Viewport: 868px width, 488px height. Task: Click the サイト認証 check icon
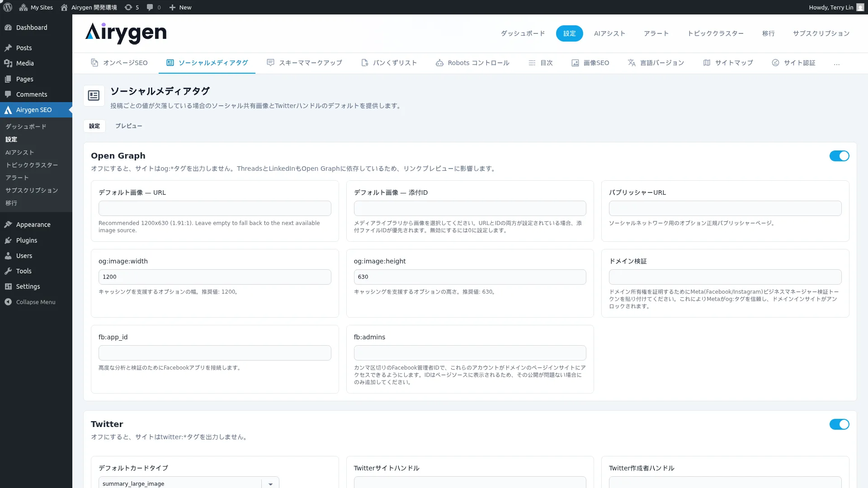(x=775, y=63)
